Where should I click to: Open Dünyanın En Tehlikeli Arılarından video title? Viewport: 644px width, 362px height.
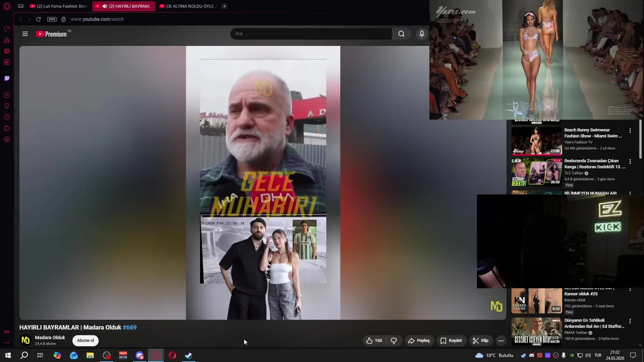pos(594,323)
